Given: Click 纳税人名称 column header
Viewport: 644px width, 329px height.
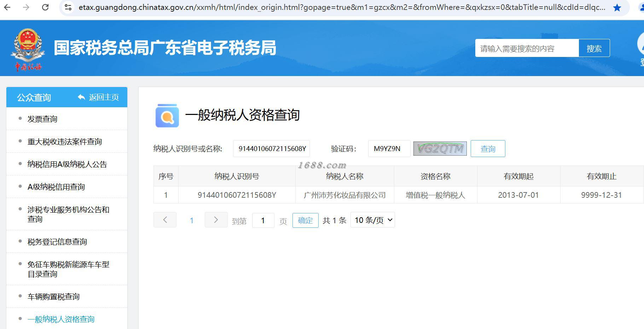Looking at the screenshot, I should [345, 176].
